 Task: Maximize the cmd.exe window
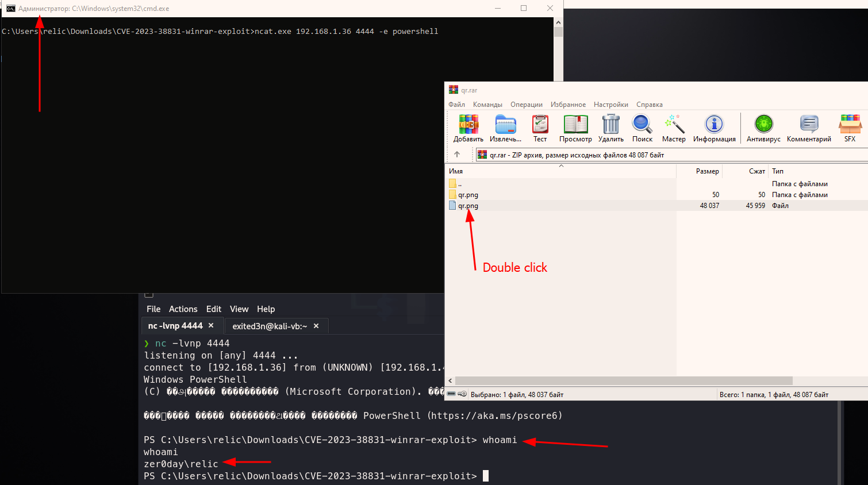524,8
